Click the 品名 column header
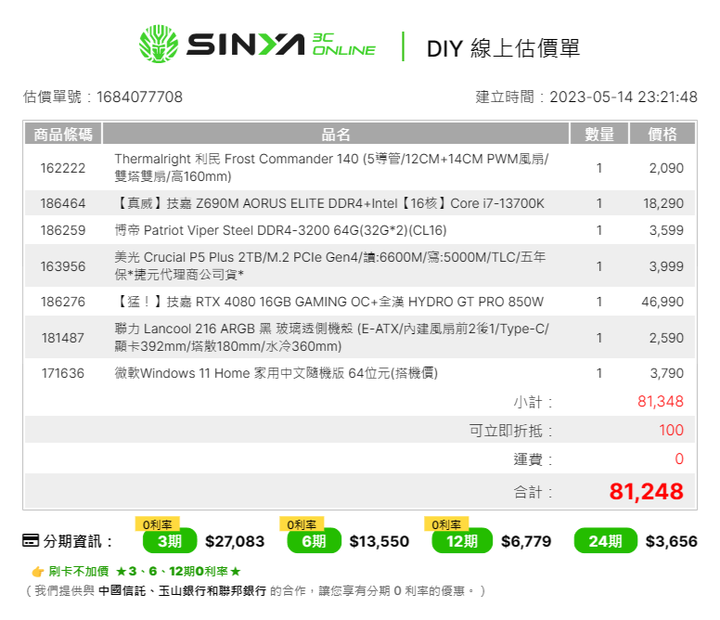This screenshot has height=620, width=720. (336, 134)
